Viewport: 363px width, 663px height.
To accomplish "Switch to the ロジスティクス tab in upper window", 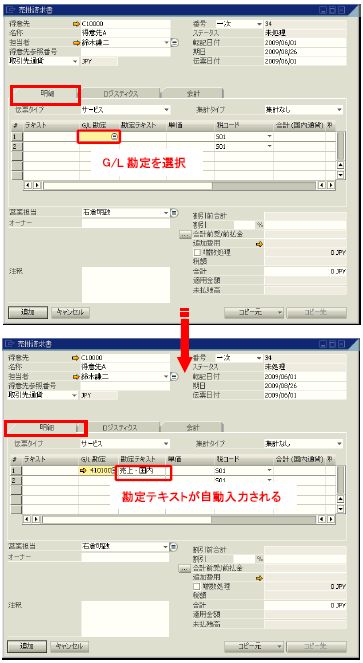I will tap(121, 94).
